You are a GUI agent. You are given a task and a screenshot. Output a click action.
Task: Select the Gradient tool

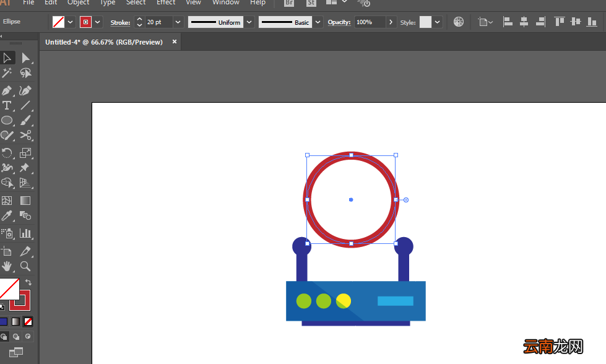coord(25,201)
